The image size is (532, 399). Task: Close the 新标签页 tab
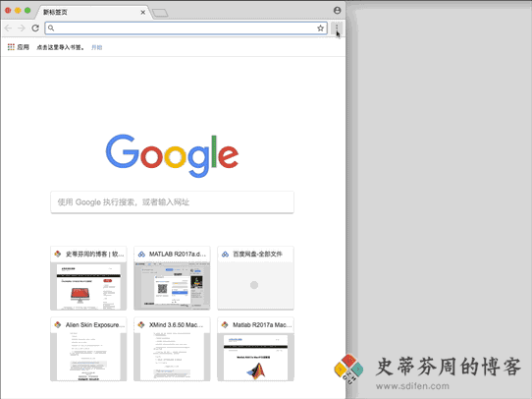[143, 12]
